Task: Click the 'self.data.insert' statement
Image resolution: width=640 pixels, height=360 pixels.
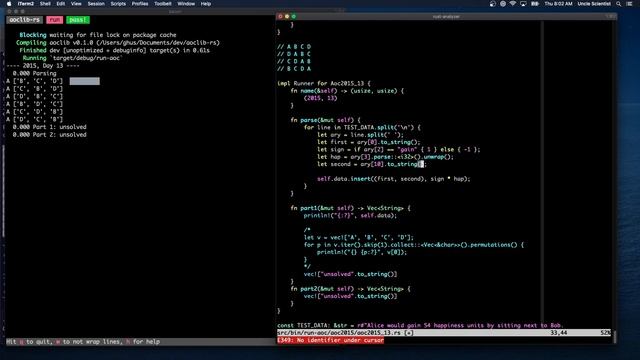Action: click(x=394, y=179)
